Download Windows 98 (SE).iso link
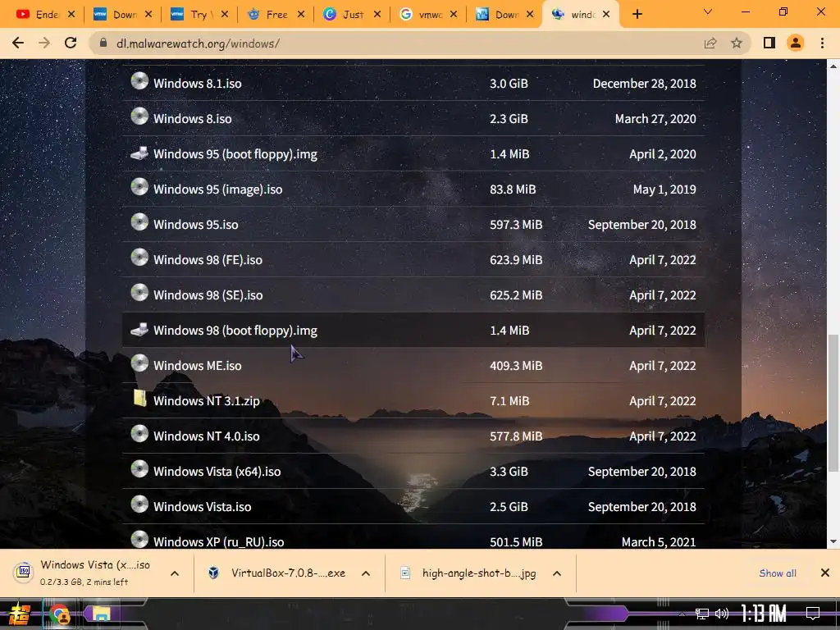 click(208, 295)
